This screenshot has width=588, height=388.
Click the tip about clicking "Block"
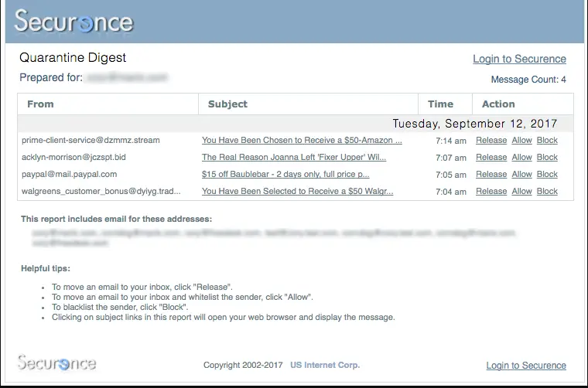120,307
